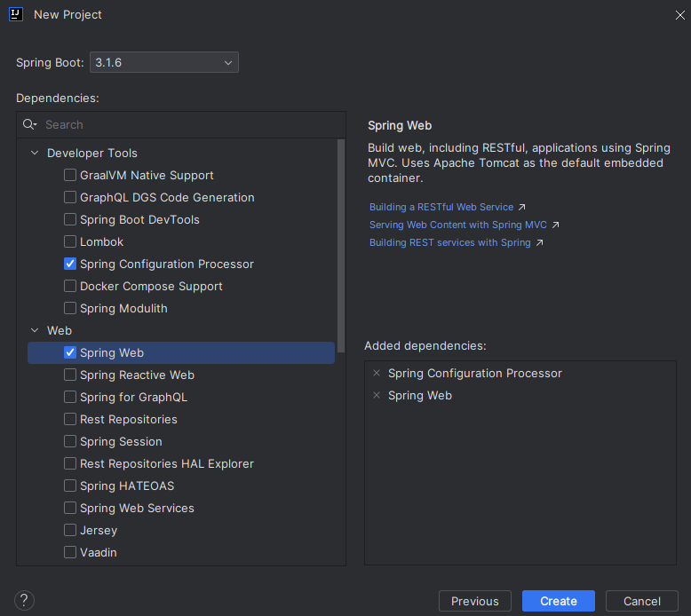Enable GraalVM Native Support checkbox
Image resolution: width=691 pixels, height=616 pixels.
70,175
